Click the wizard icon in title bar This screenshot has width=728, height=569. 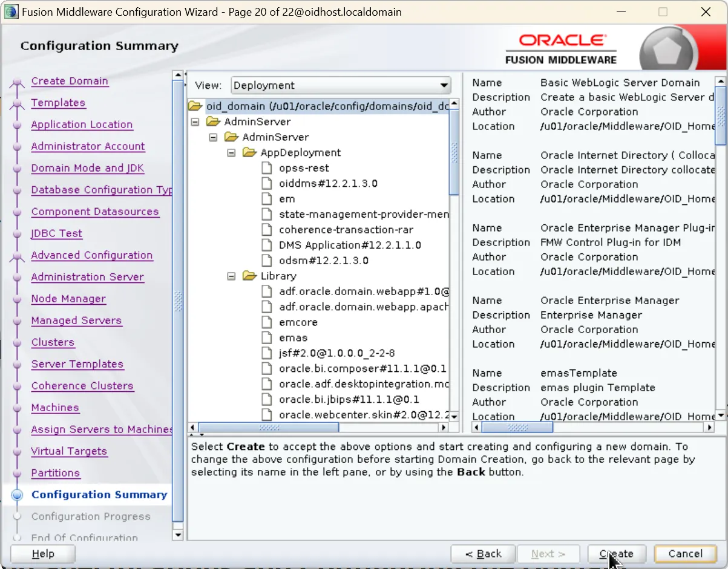[x=11, y=12]
